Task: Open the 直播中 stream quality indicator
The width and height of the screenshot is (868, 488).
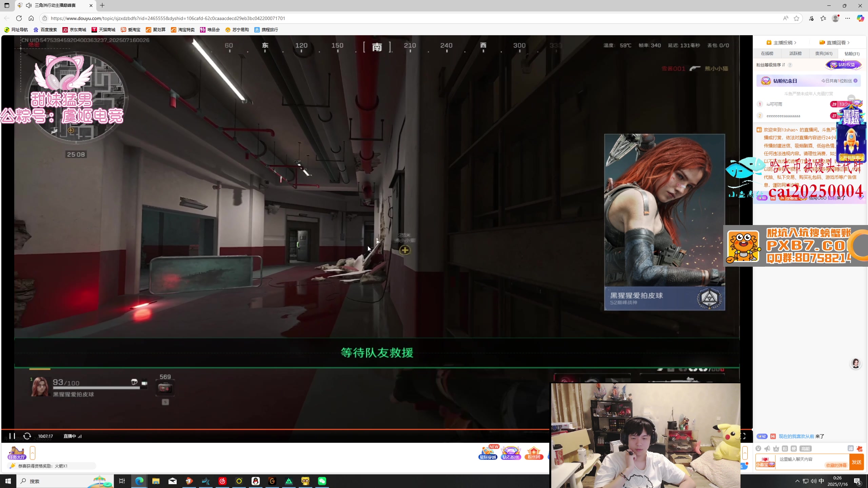Action: pos(73,436)
